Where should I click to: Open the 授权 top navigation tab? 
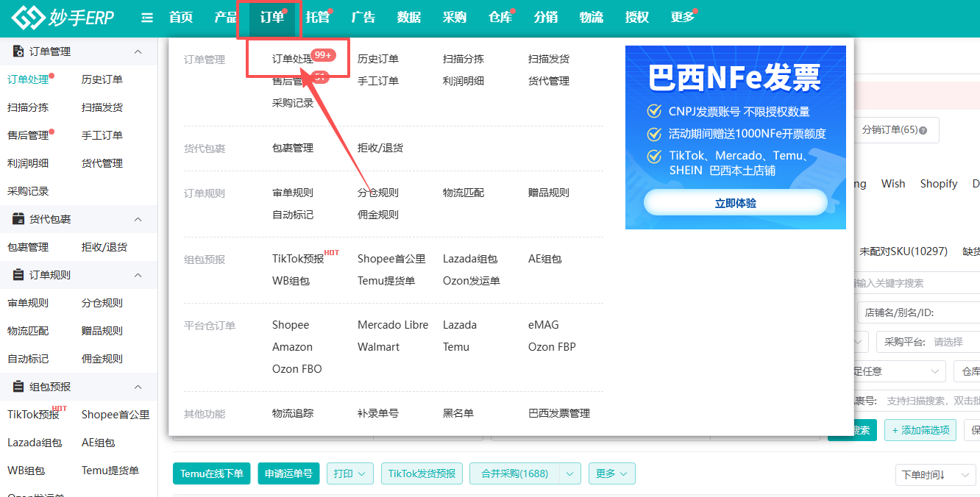tap(637, 18)
